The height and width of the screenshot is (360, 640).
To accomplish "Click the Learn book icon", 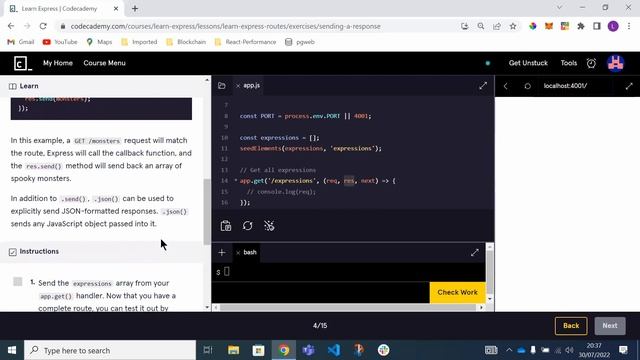I will (x=13, y=86).
